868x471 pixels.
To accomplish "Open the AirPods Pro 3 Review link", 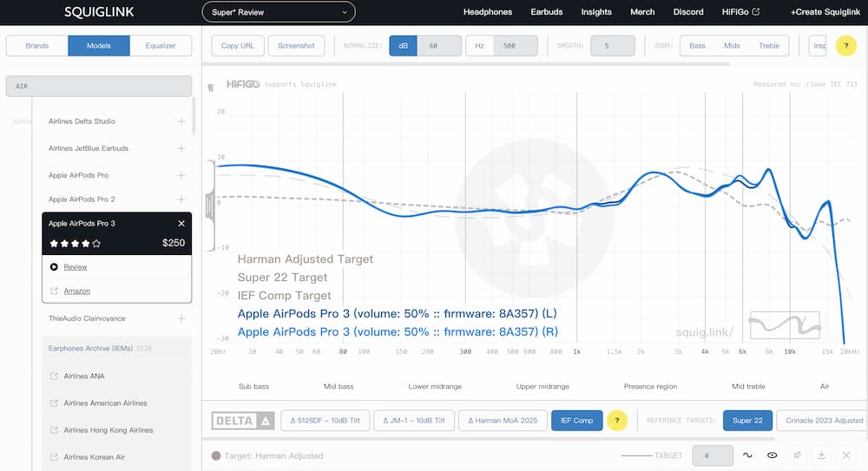I will pos(76,267).
